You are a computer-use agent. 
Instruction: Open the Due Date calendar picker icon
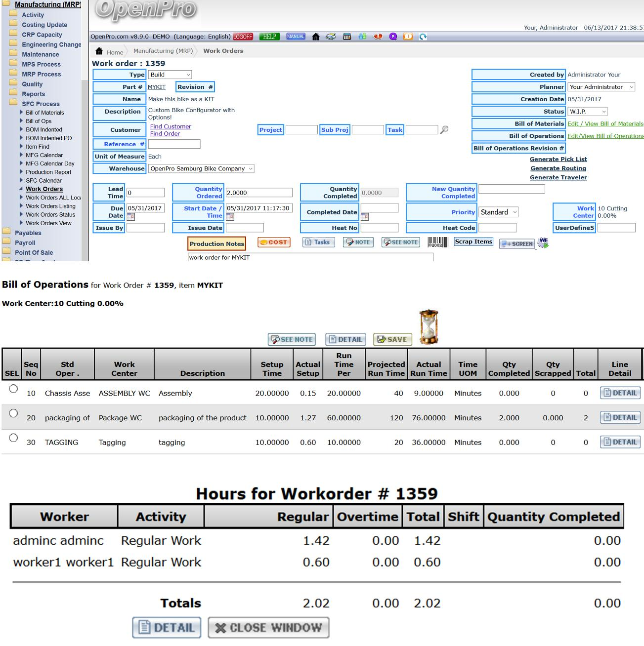point(130,217)
